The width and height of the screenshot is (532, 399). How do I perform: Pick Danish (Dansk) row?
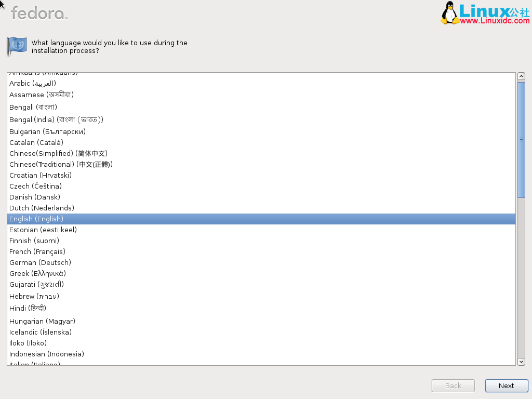pyautogui.click(x=261, y=197)
